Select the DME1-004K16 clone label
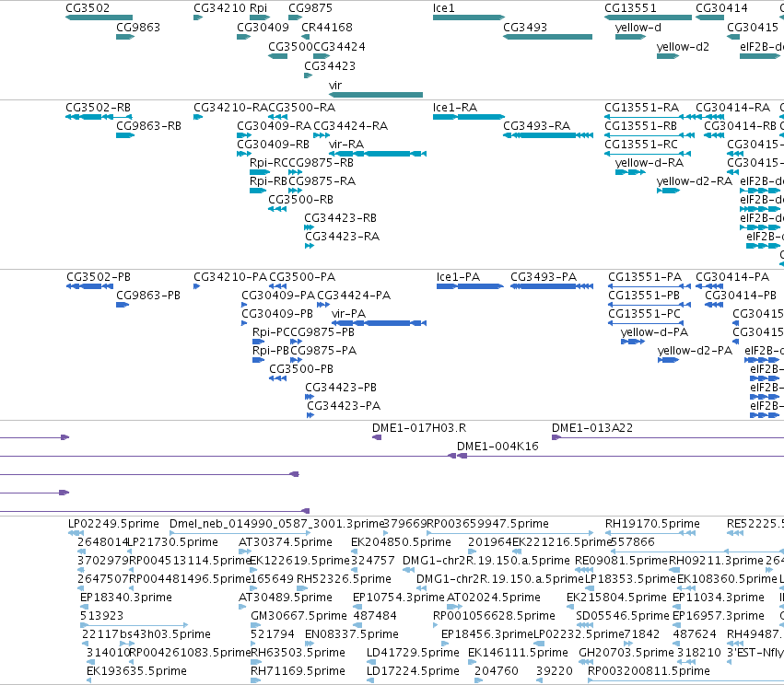 497,447
